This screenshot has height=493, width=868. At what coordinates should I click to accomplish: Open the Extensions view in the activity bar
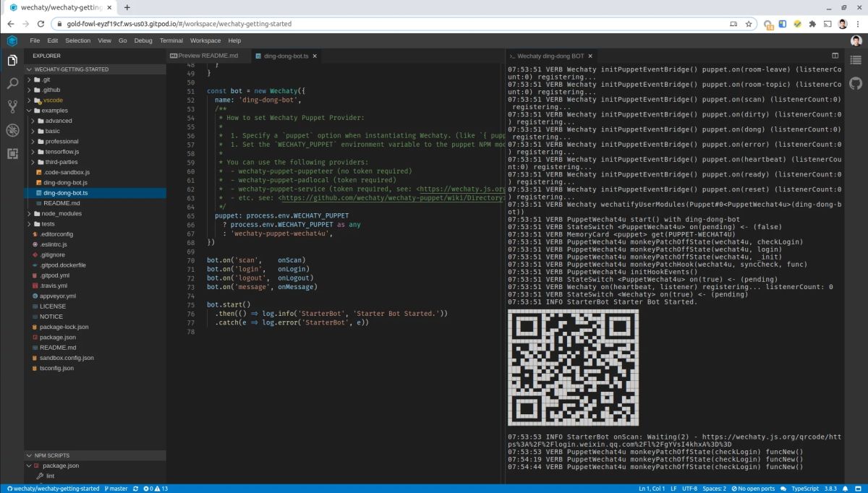pyautogui.click(x=12, y=153)
